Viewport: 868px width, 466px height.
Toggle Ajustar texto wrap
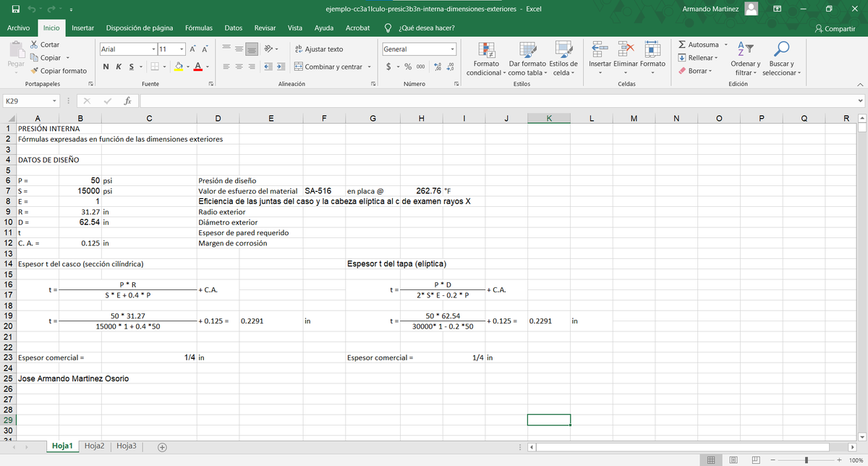[320, 49]
